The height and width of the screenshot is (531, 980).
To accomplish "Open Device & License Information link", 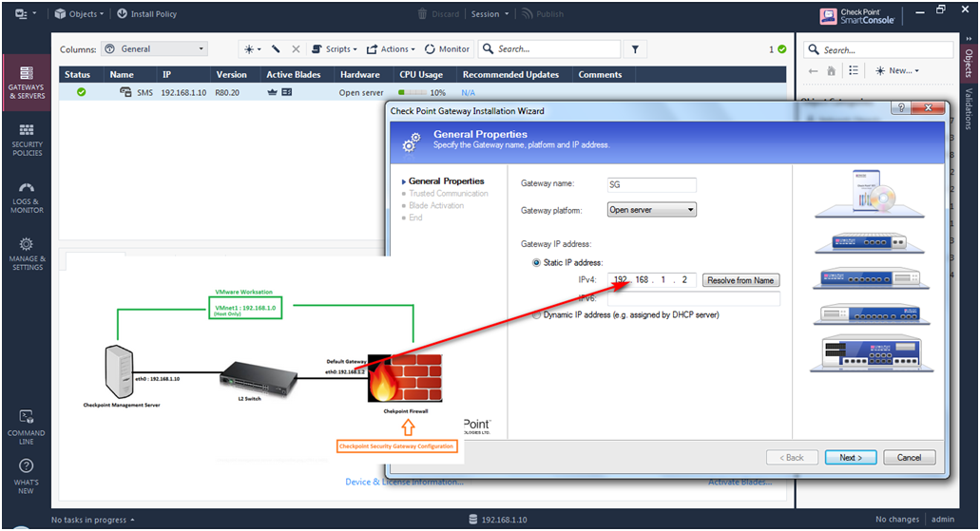I will point(404,482).
